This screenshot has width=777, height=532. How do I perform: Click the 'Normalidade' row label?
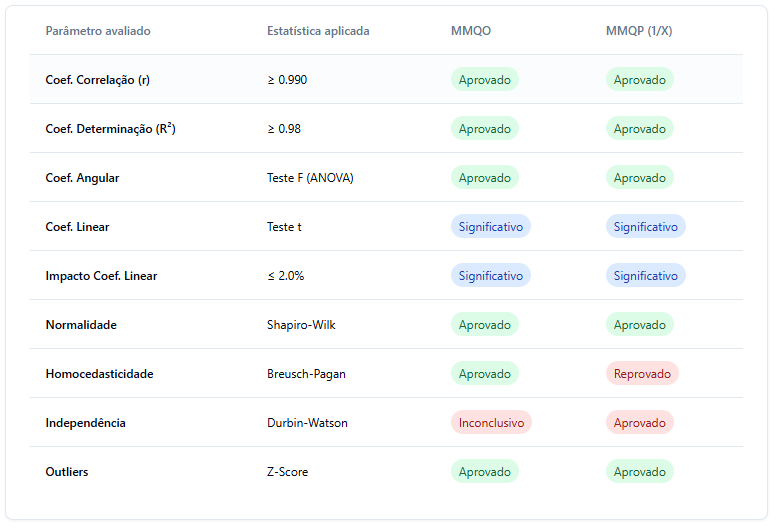click(81, 325)
